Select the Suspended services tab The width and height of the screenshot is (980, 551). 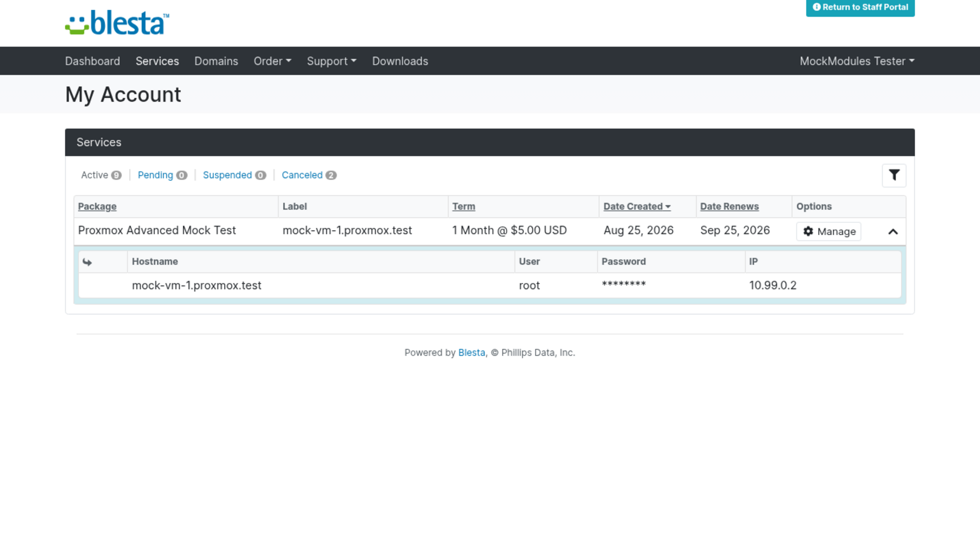[x=234, y=175]
